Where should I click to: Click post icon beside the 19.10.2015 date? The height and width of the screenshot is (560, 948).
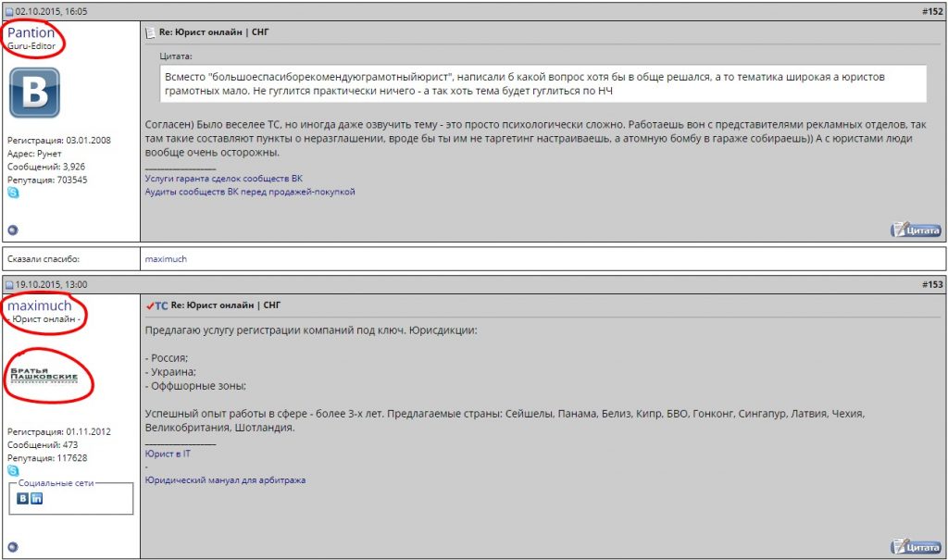click(x=9, y=284)
